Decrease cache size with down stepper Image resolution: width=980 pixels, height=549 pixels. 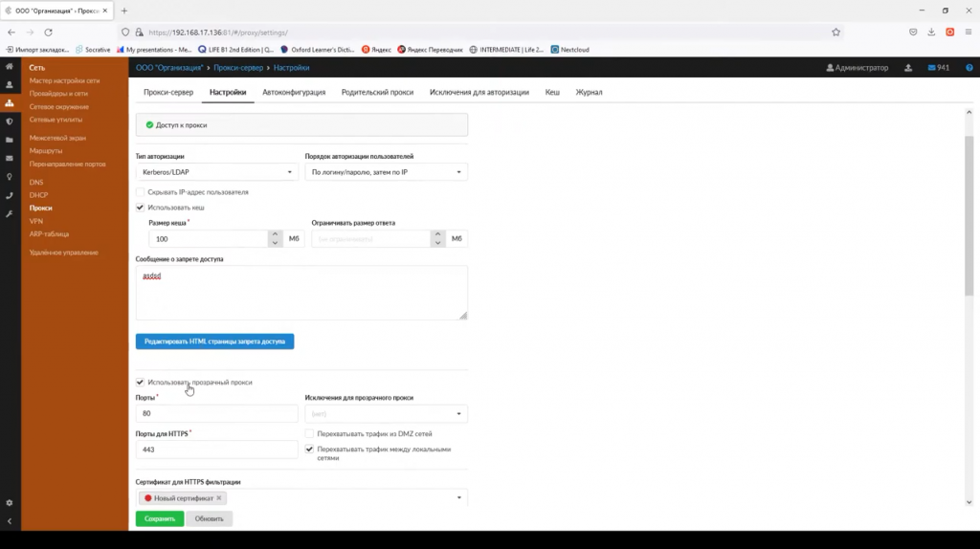(275, 243)
